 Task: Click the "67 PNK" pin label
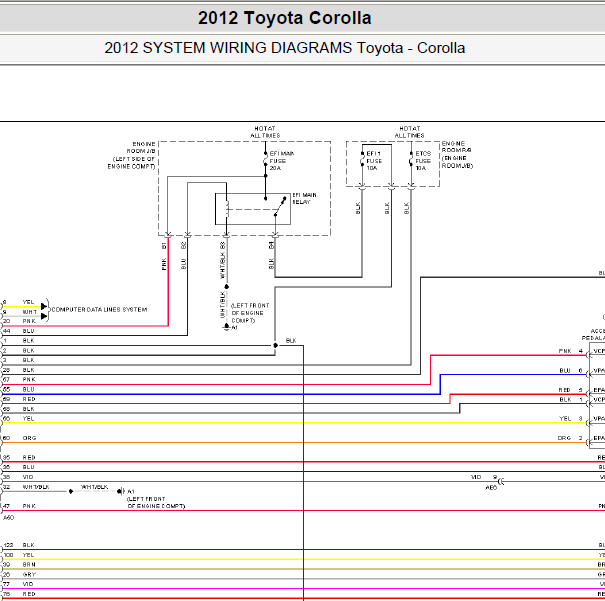19,380
